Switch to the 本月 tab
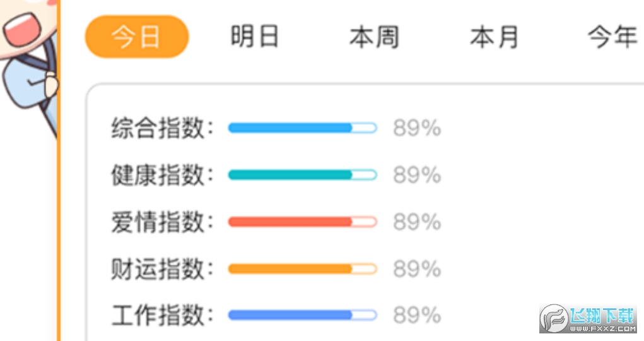This screenshot has height=341, width=644. [x=494, y=37]
